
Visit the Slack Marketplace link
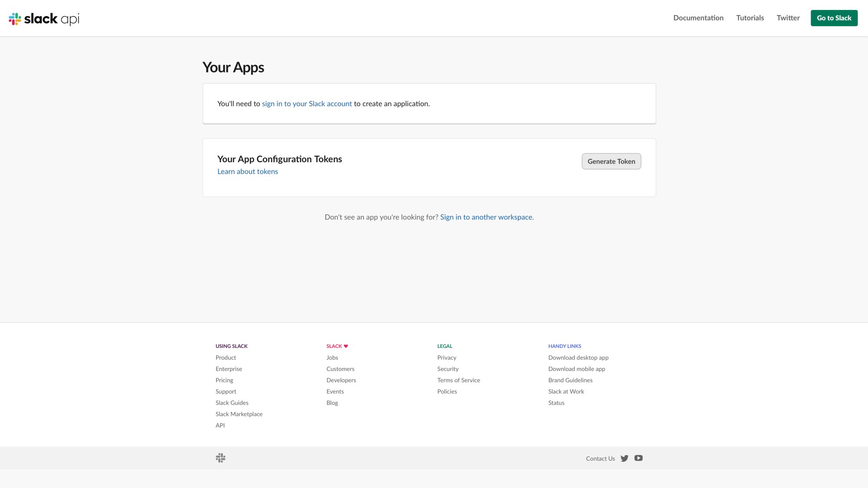(239, 414)
